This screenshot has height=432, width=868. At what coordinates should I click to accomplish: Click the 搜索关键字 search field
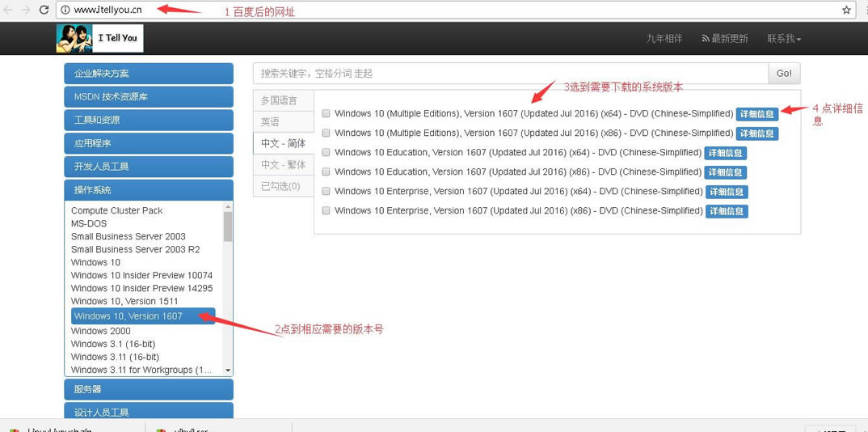click(x=511, y=73)
